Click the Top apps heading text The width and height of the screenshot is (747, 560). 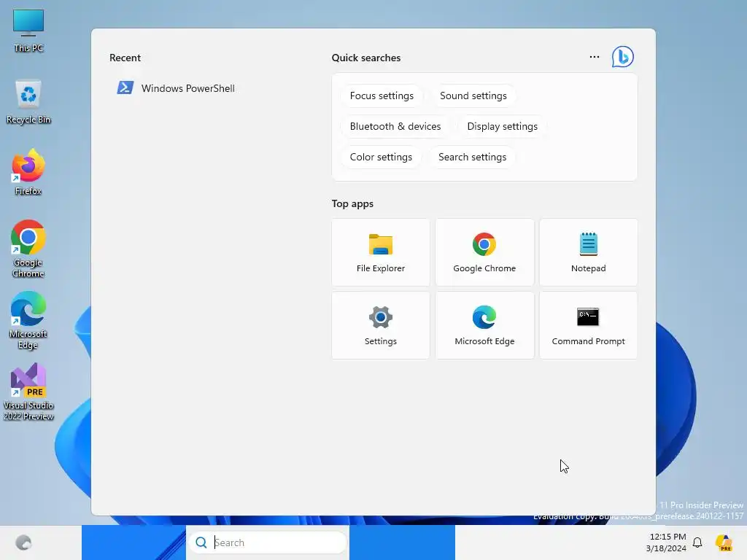352,204
